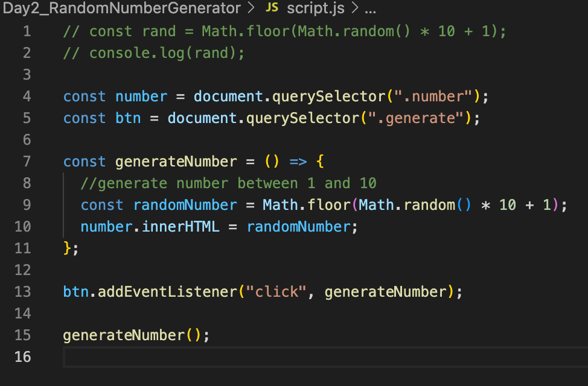
Task: Click line number 10 in the gutter
Action: [22, 227]
